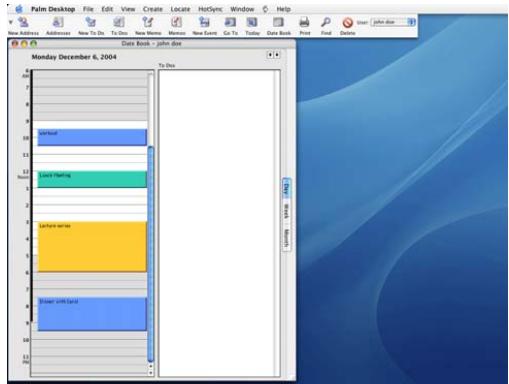
Task: Open the Apple menu
Action: point(19,9)
